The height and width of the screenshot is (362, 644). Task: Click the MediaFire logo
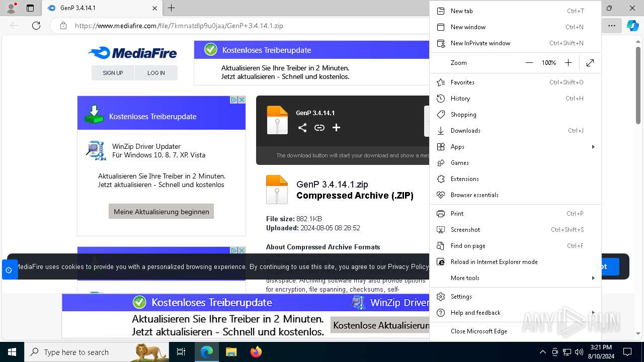click(x=132, y=53)
